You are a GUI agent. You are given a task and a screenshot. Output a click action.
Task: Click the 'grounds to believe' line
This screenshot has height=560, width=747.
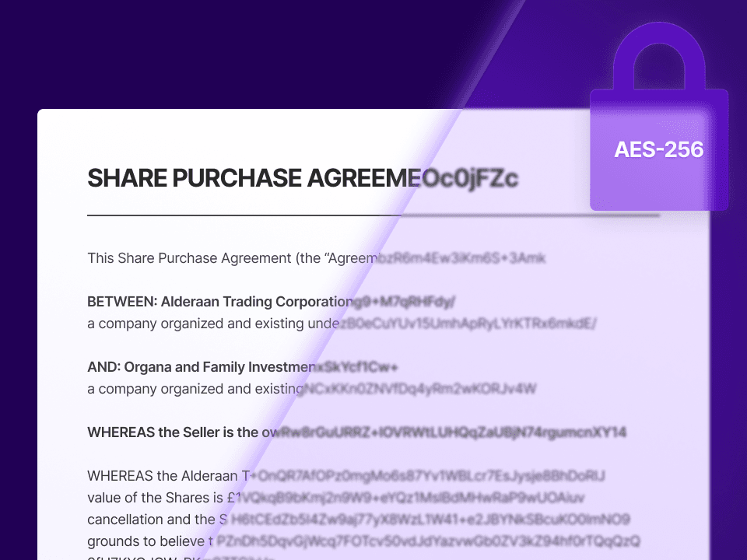pos(149,541)
